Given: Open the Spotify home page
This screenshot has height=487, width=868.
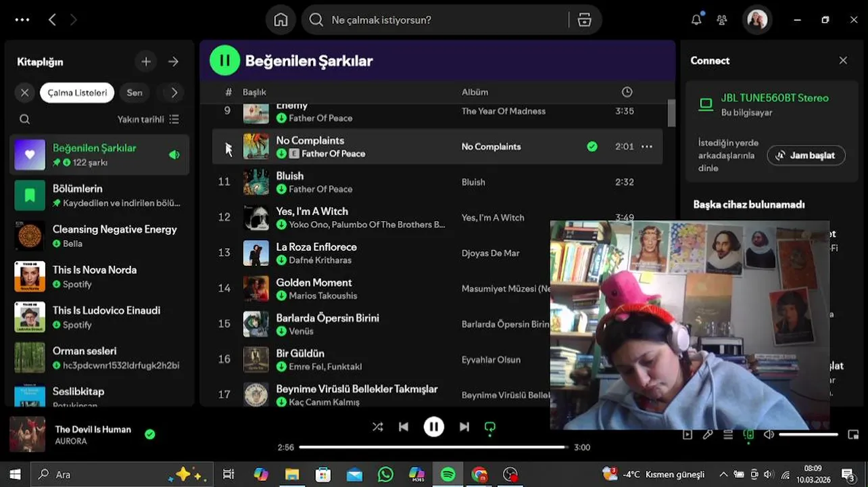Looking at the screenshot, I should click(281, 20).
